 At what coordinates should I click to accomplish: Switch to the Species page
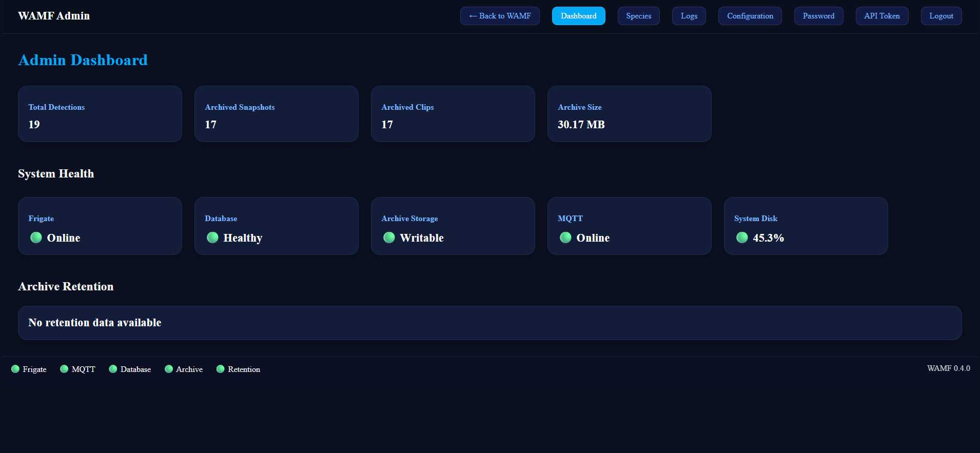[639, 16]
